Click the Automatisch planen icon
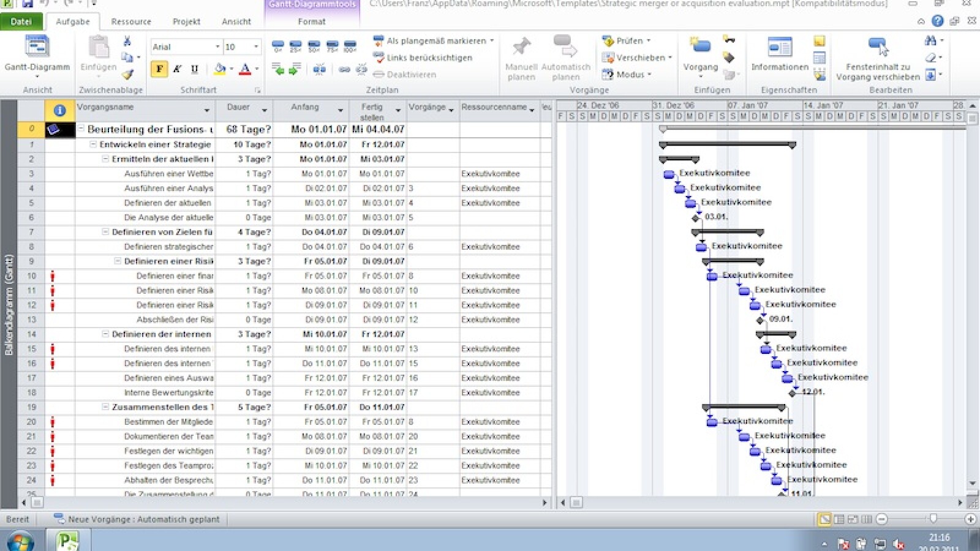The width and height of the screenshot is (980, 551). 565,47
